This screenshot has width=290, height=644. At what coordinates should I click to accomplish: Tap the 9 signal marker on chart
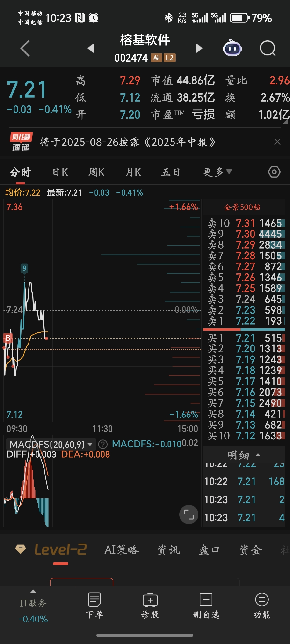24,268
